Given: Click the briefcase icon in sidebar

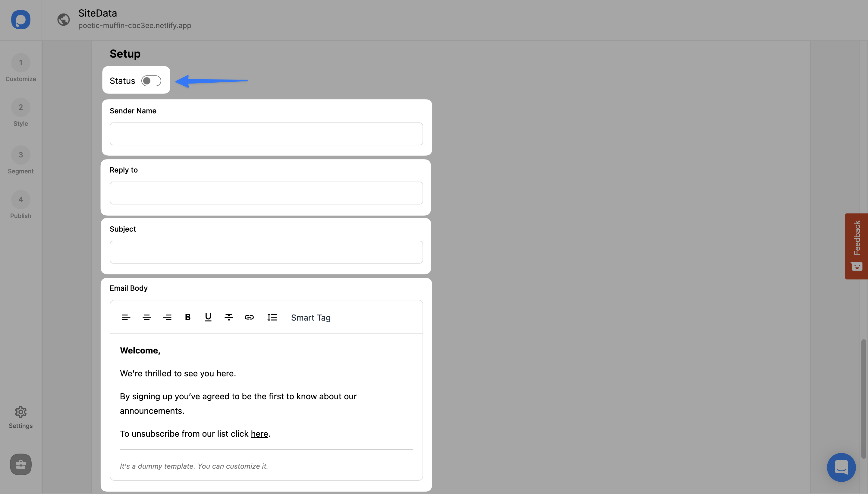Looking at the screenshot, I should [x=21, y=464].
